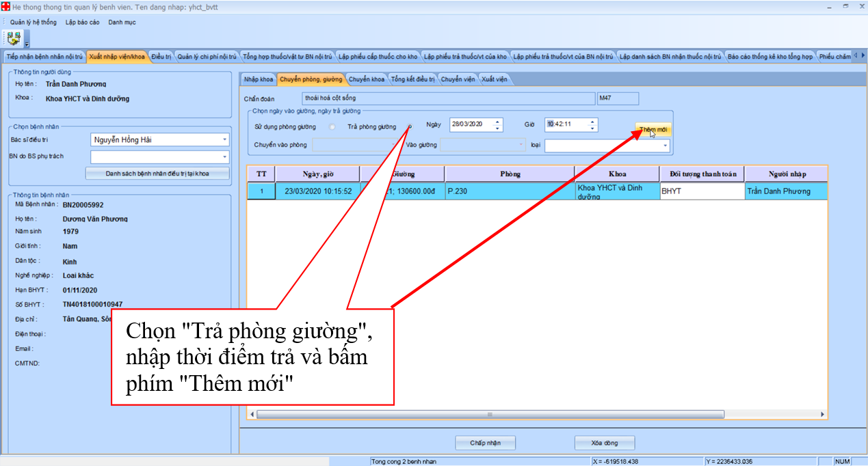Open the Chuyển khoa sub-tab

pos(367,79)
